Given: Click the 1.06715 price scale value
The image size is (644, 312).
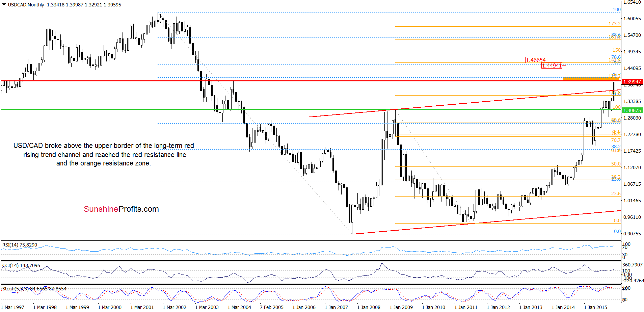Looking at the screenshot, I should pos(632,184).
